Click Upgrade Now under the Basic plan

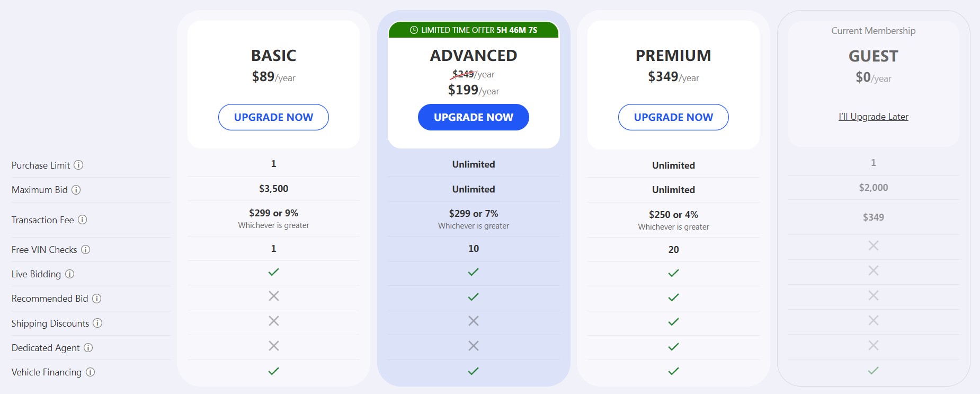tap(273, 117)
